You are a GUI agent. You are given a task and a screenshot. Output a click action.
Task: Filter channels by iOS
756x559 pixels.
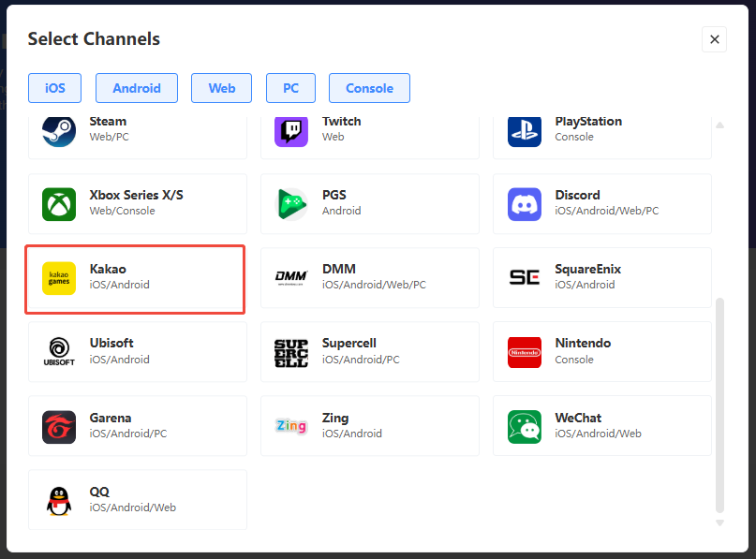(55, 88)
